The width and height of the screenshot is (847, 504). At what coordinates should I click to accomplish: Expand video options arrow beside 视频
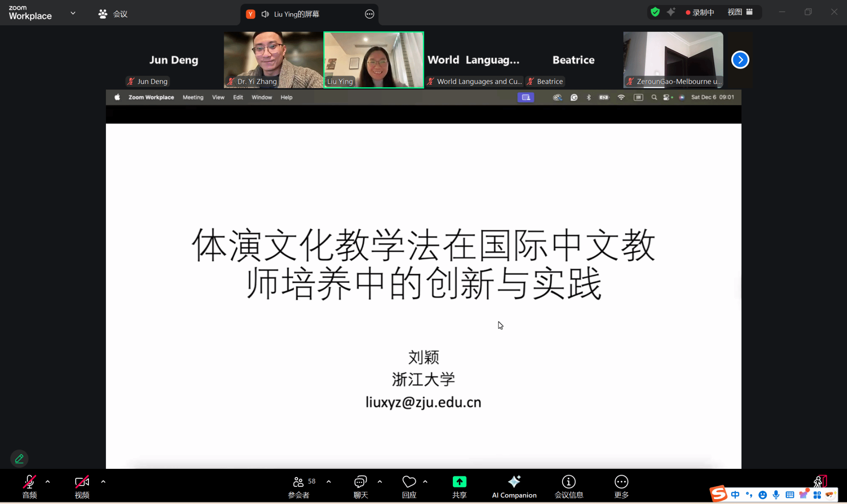coord(103,482)
